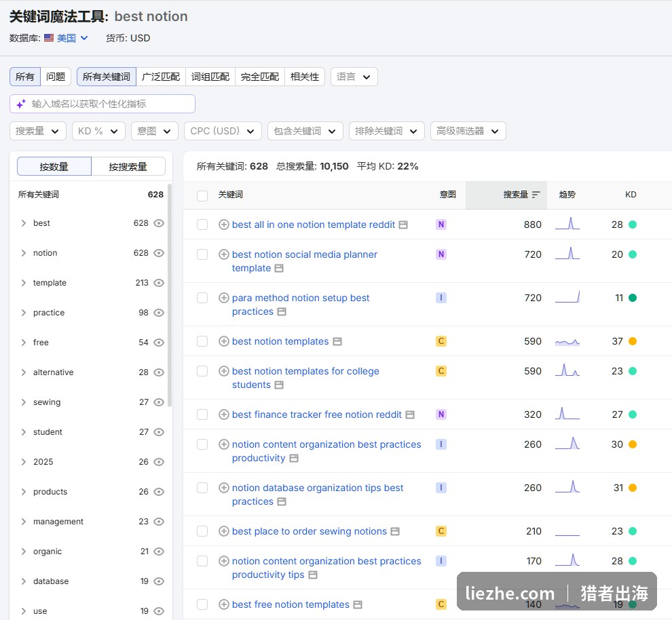Image resolution: width=672 pixels, height=620 pixels.
Task: Click the plus icon beside 'best notion templates for college students'
Action: (224, 371)
